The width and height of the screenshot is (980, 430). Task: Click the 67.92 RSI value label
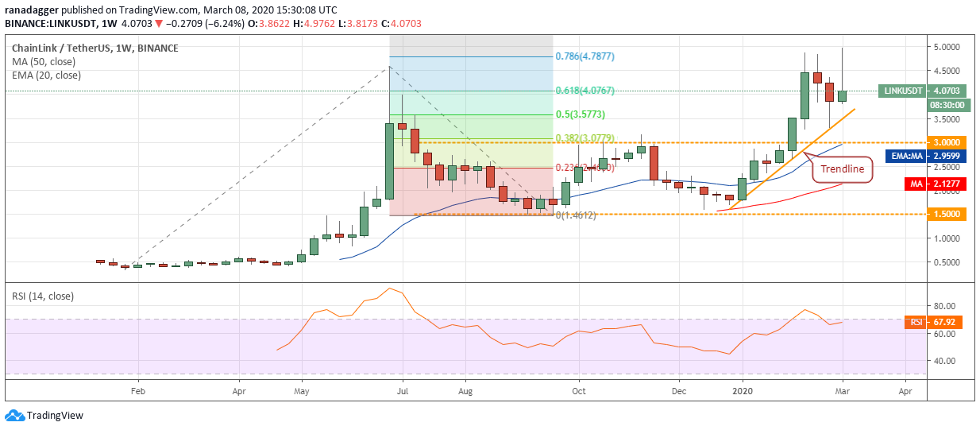point(946,323)
